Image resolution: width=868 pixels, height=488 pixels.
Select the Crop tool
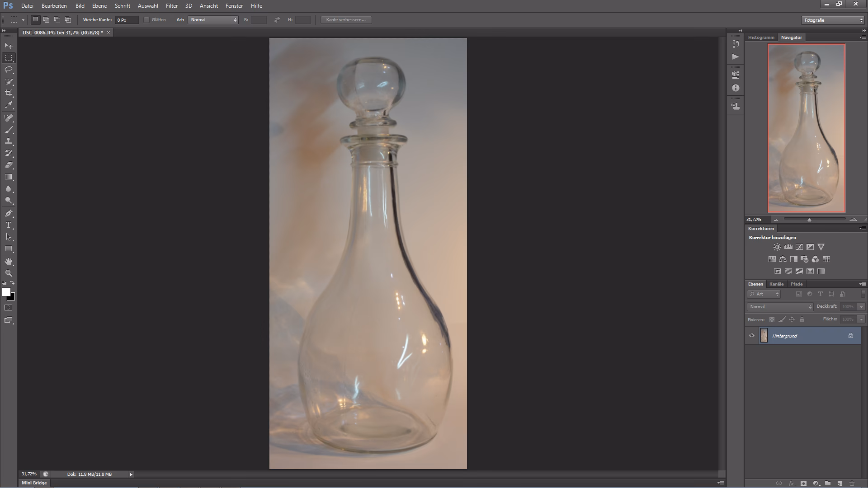point(9,93)
